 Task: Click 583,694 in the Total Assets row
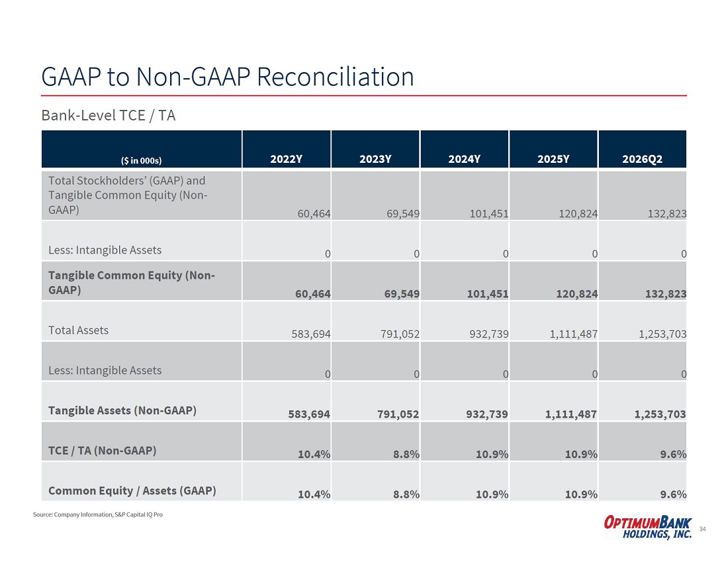coord(311,334)
